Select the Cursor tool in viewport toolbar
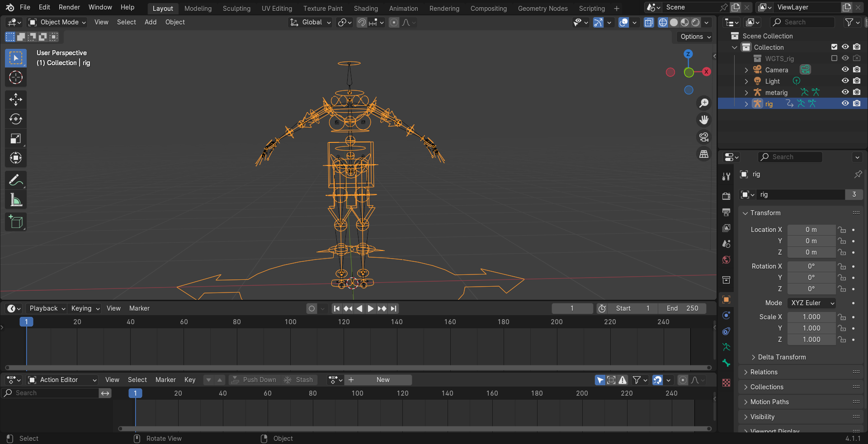 (x=16, y=78)
